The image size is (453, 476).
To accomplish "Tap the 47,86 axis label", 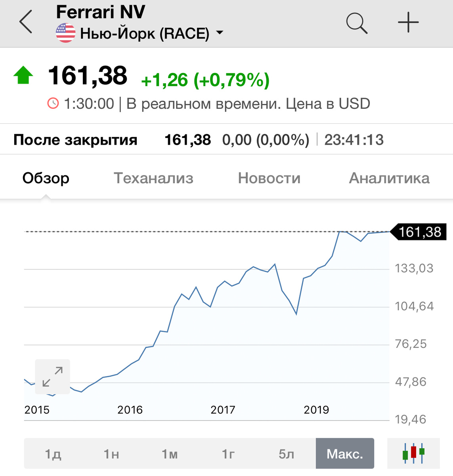I will [411, 382].
